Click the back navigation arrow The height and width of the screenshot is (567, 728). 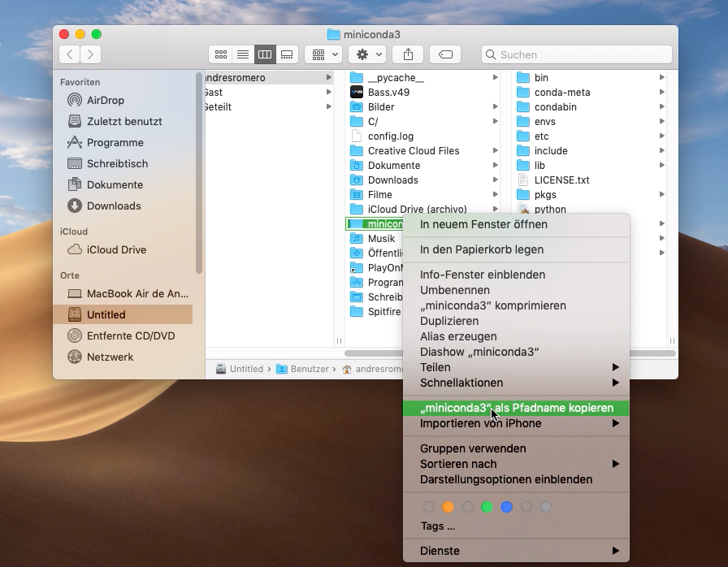click(70, 54)
